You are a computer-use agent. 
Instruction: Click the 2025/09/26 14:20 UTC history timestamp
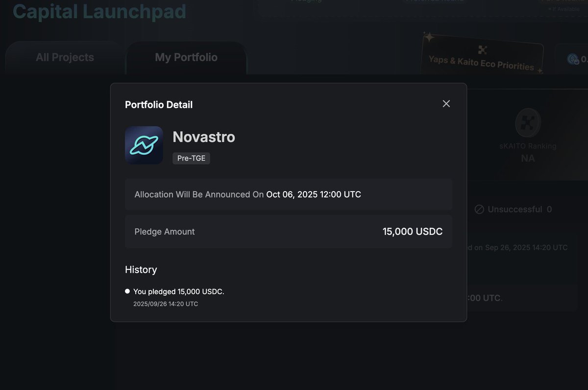coord(166,304)
